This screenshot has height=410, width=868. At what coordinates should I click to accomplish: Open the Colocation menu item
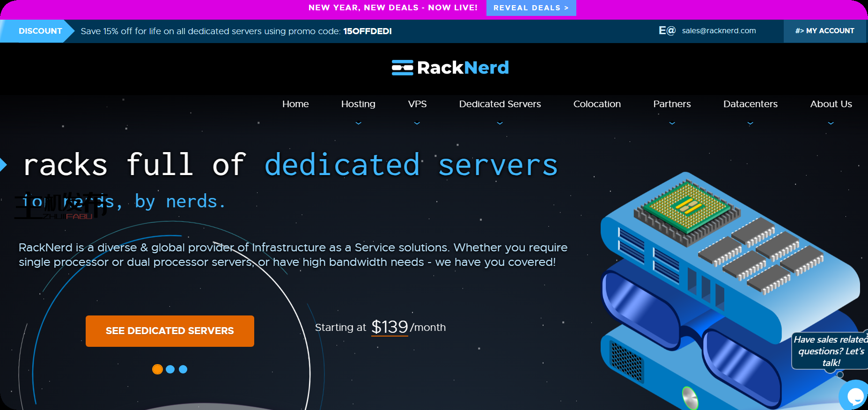click(597, 104)
